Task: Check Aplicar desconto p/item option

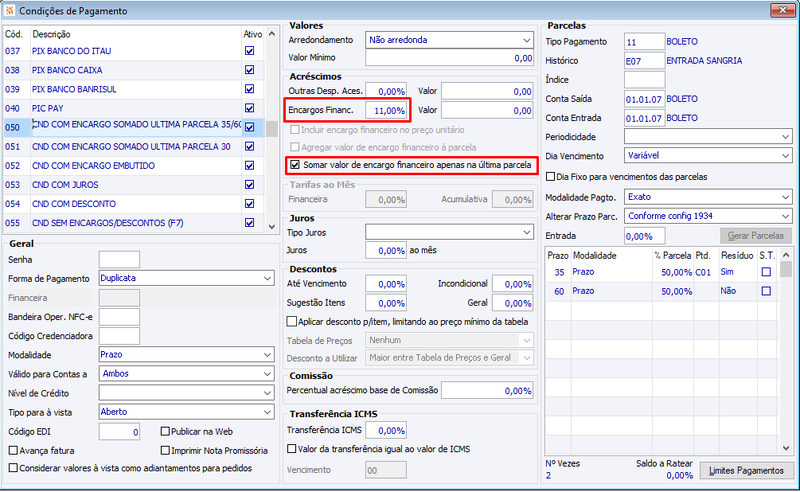Action: 292,322
